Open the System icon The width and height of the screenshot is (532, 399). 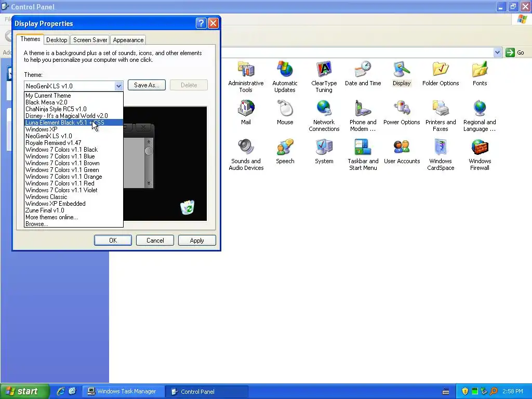point(324,147)
